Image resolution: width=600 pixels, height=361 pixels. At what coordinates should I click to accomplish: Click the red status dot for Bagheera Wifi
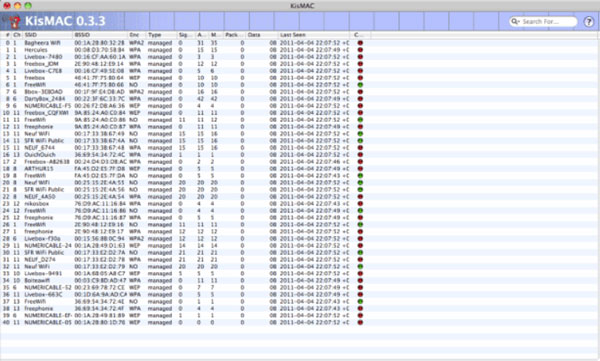(x=360, y=43)
